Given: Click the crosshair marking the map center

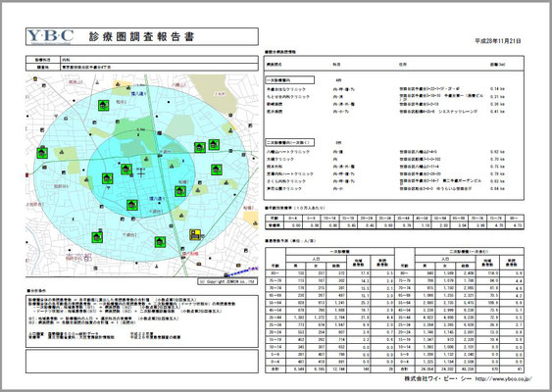Looking at the screenshot, I should [141, 174].
